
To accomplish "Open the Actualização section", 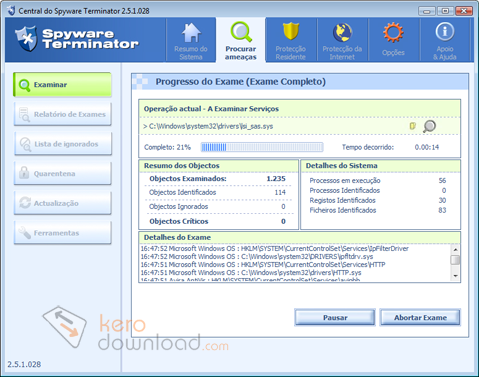I will pos(62,203).
